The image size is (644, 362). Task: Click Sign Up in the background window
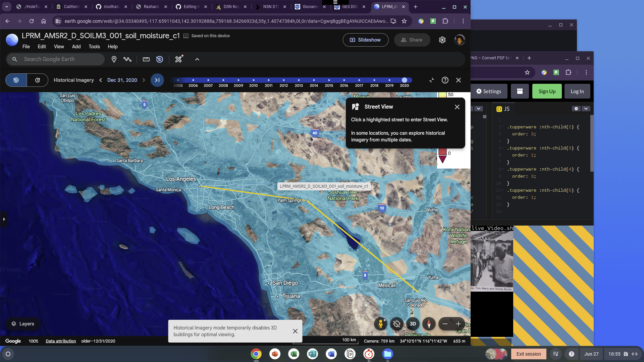click(x=547, y=92)
